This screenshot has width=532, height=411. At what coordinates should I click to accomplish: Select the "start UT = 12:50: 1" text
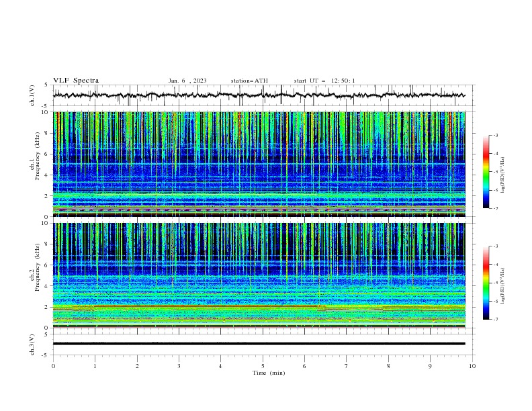pyautogui.click(x=324, y=81)
